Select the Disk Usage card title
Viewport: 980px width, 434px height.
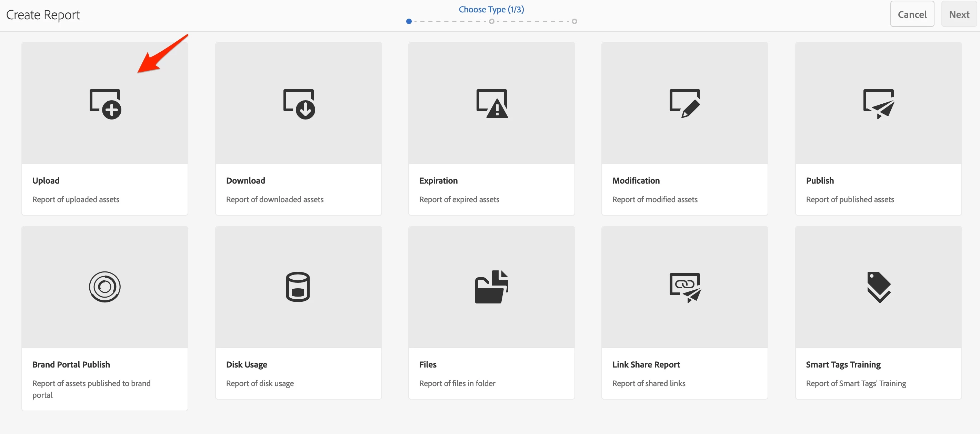247,364
